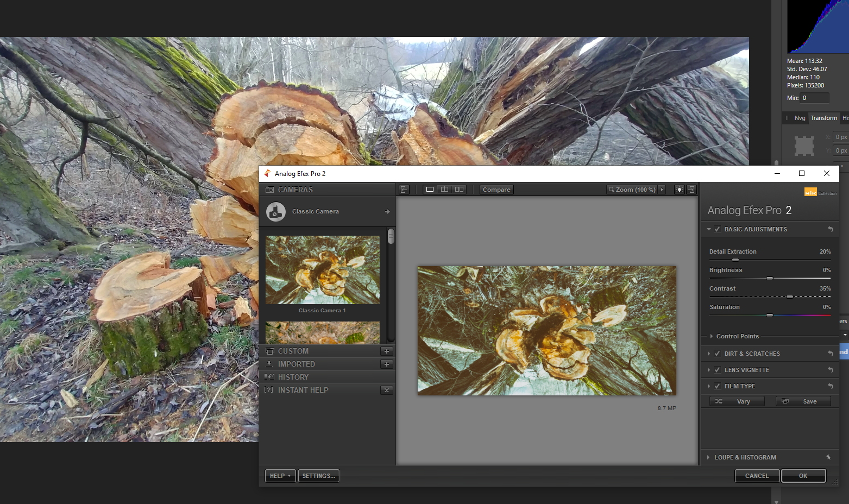Viewport: 849px width, 504px height.
Task: Click the Compare button
Action: 496,190
